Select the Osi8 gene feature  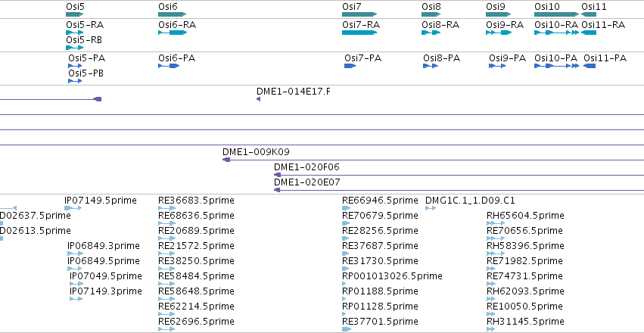431,14
